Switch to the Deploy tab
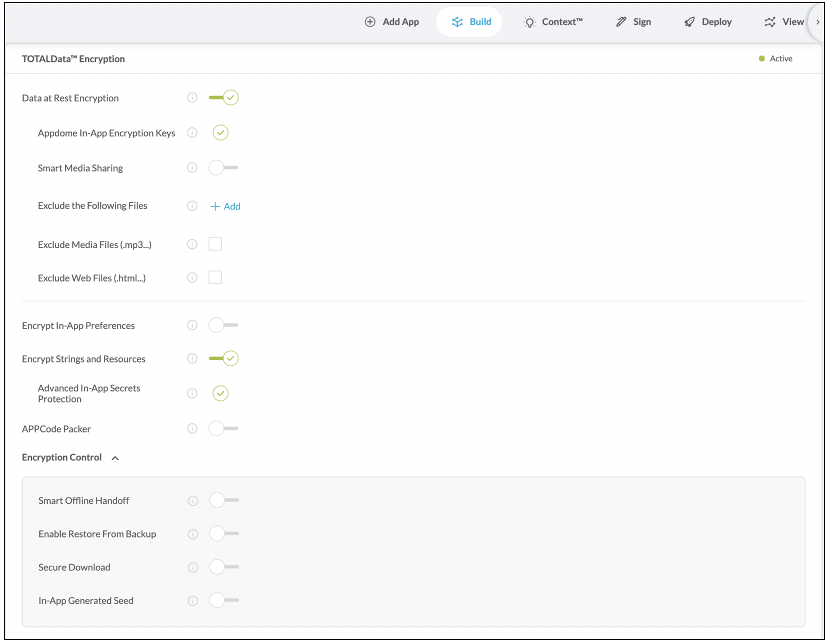829x644 pixels. click(x=708, y=22)
